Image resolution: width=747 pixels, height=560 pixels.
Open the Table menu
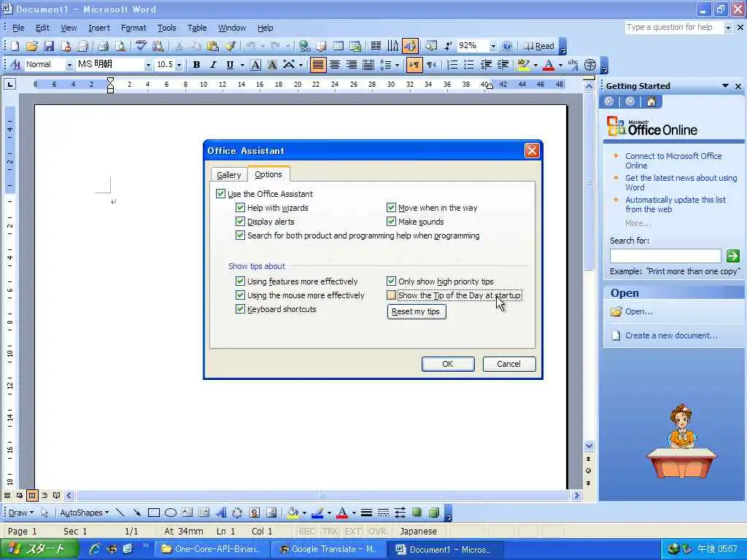[x=197, y=28]
